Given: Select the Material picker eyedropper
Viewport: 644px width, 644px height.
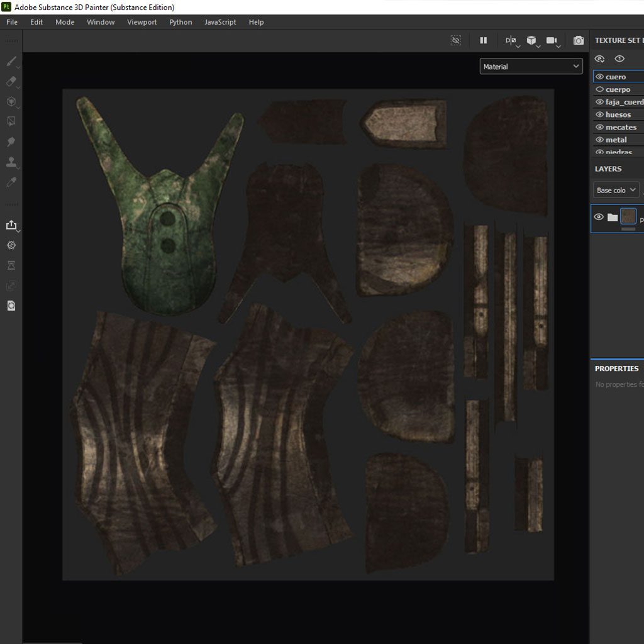Looking at the screenshot, I should pyautogui.click(x=11, y=182).
